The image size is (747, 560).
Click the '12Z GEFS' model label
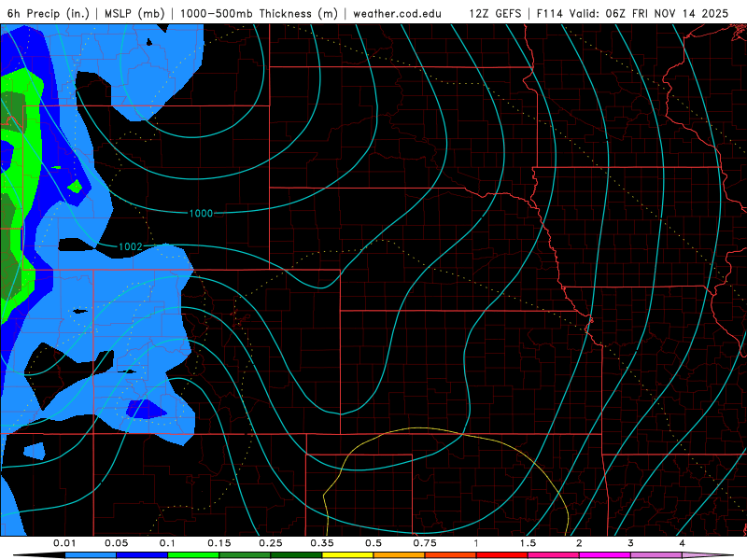495,13
